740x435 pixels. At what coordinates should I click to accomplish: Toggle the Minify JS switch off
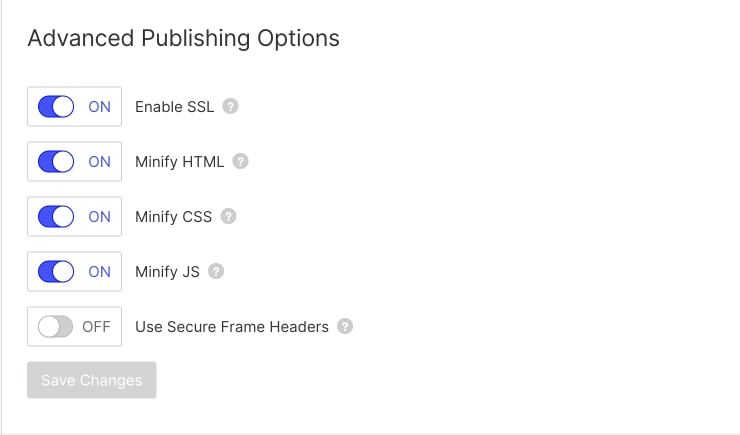click(x=56, y=271)
